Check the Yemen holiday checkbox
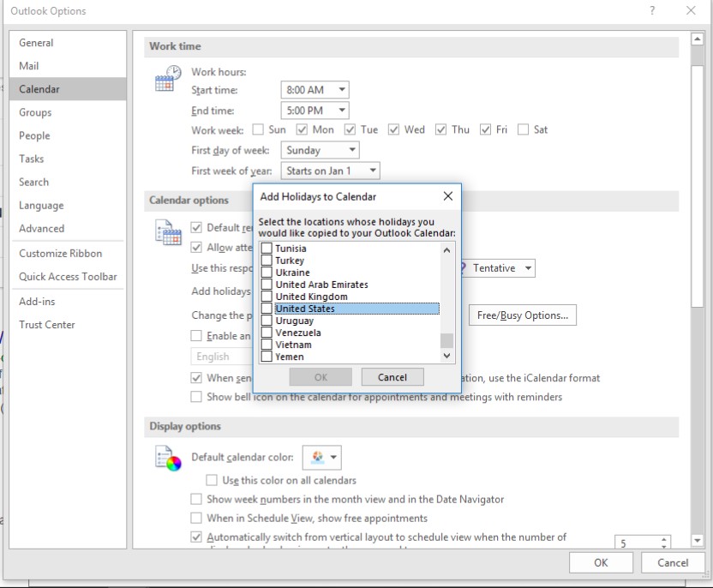The width and height of the screenshot is (713, 588). (267, 357)
